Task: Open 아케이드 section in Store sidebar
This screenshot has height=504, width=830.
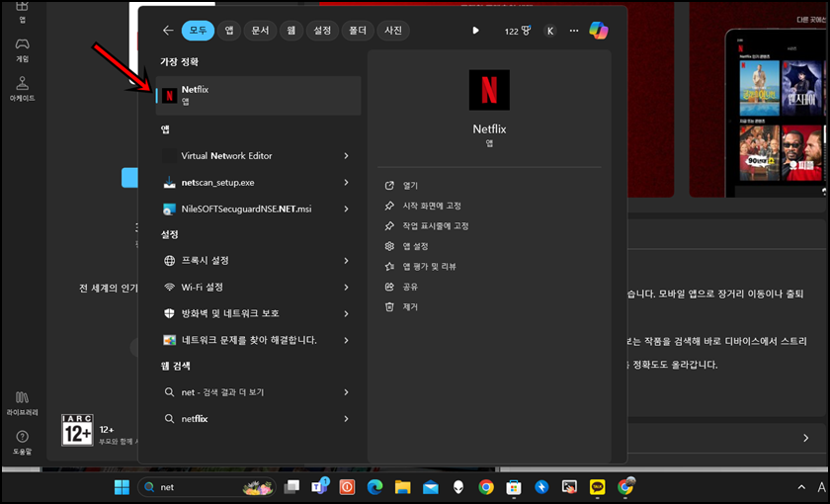Action: [x=22, y=89]
